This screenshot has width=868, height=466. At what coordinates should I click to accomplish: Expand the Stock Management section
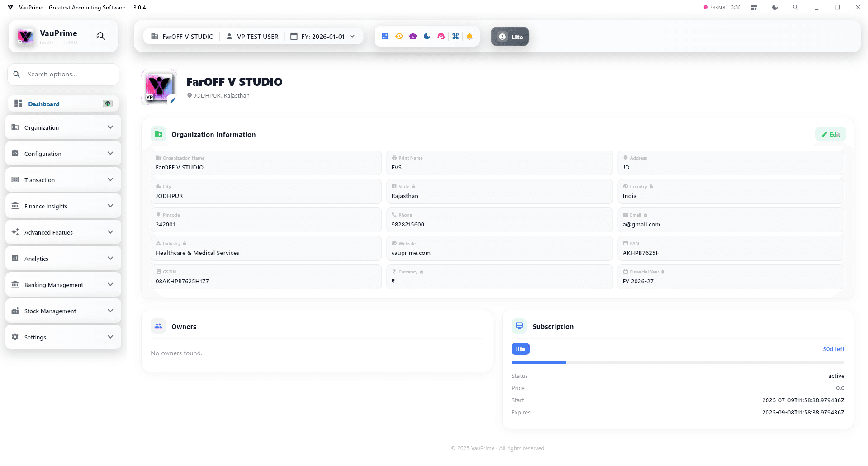(x=63, y=311)
